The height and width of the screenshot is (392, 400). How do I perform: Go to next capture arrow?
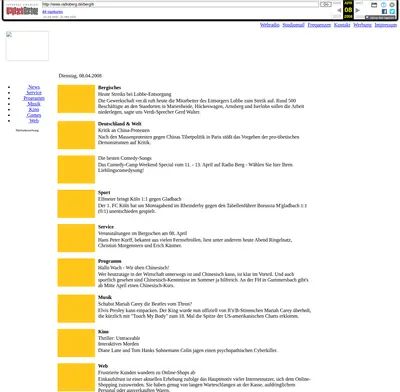(x=358, y=10)
